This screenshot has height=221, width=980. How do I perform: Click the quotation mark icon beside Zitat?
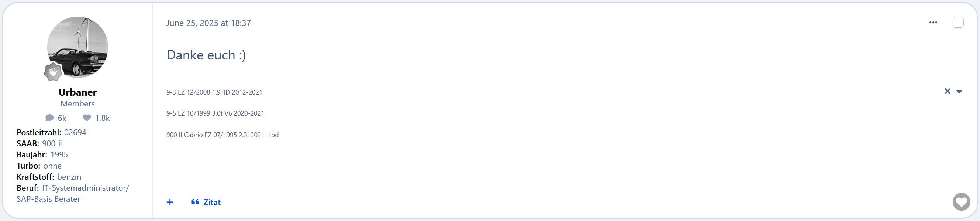(x=195, y=202)
